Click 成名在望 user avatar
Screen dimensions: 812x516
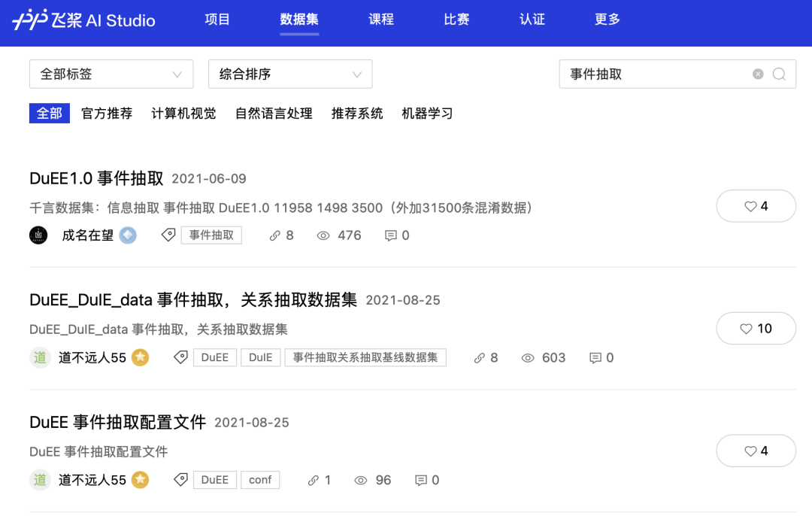tap(38, 235)
